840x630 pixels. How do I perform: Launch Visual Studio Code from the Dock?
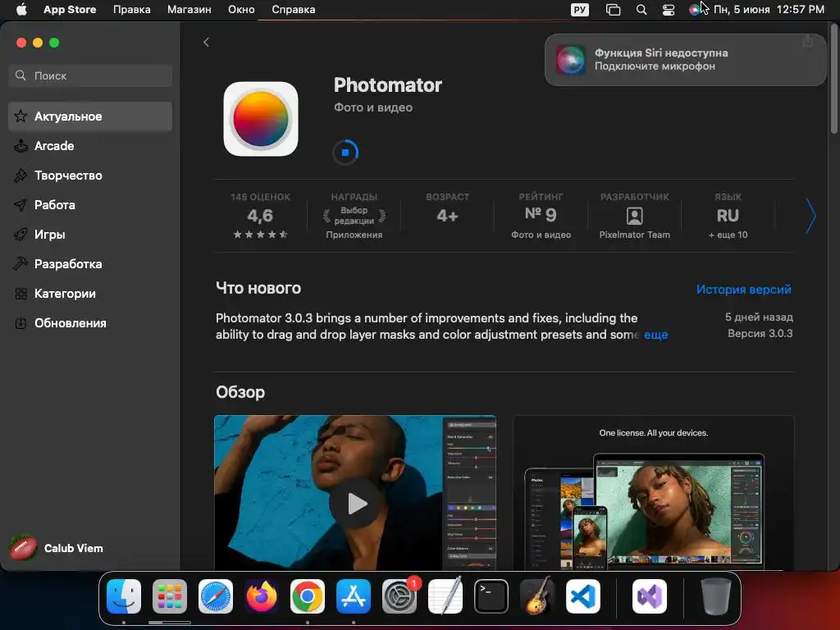pos(583,596)
